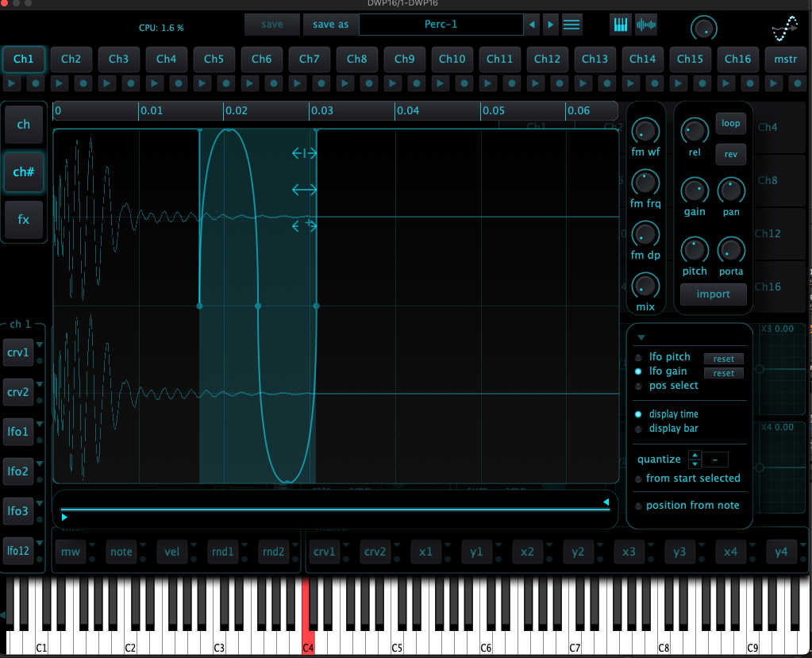Click the gain knob

(x=695, y=190)
